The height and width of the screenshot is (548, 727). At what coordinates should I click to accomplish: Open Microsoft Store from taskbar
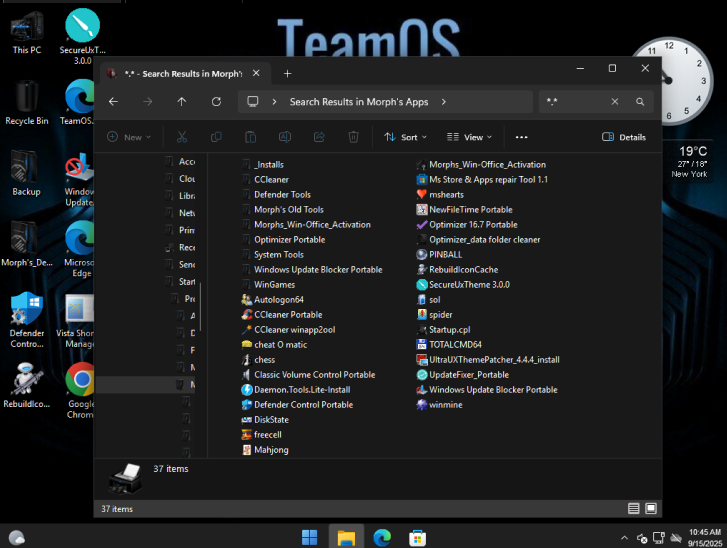417,538
